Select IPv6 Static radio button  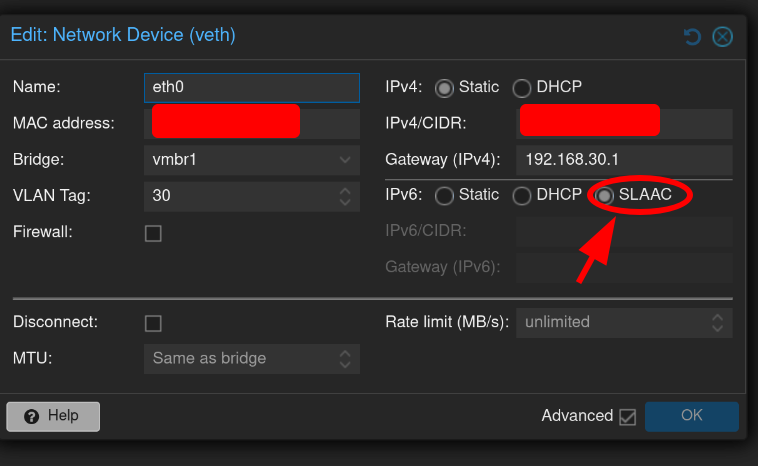(444, 196)
